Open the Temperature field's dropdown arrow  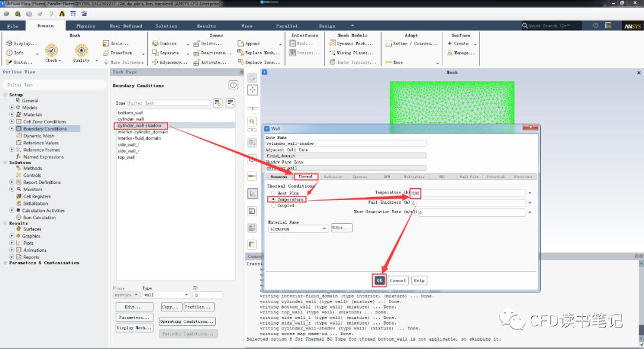[530, 193]
